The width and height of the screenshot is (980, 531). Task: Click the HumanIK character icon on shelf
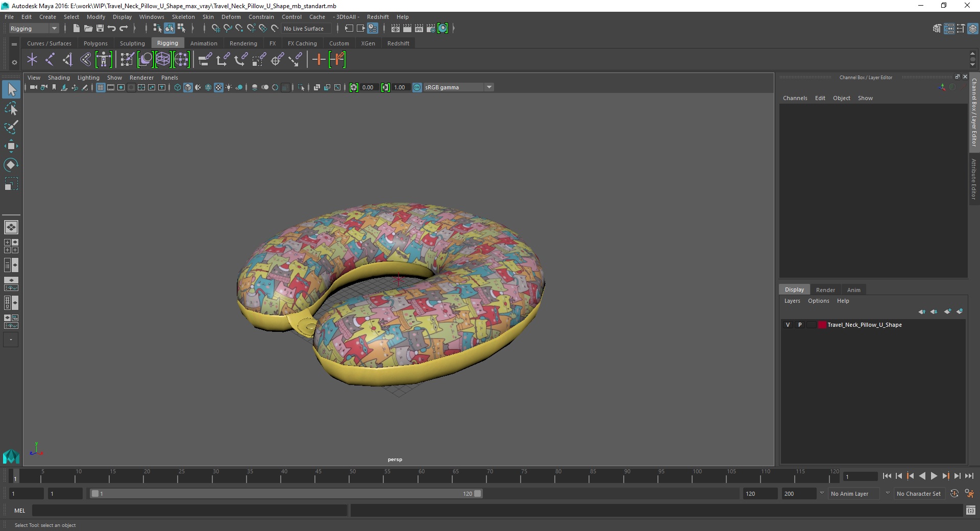pos(103,60)
